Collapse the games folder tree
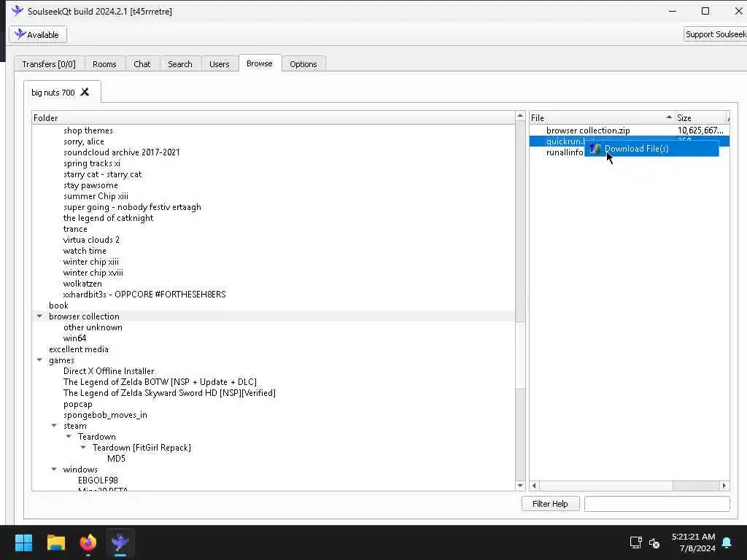Screen dimensions: 747x560 coord(39,360)
